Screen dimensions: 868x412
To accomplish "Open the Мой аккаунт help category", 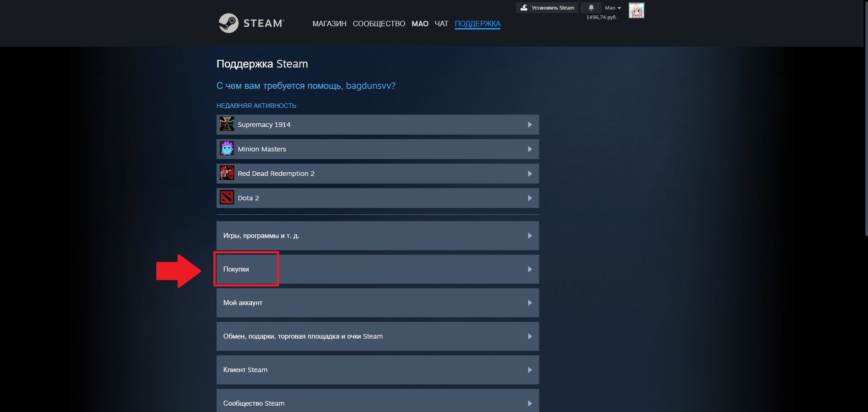I will tap(378, 303).
